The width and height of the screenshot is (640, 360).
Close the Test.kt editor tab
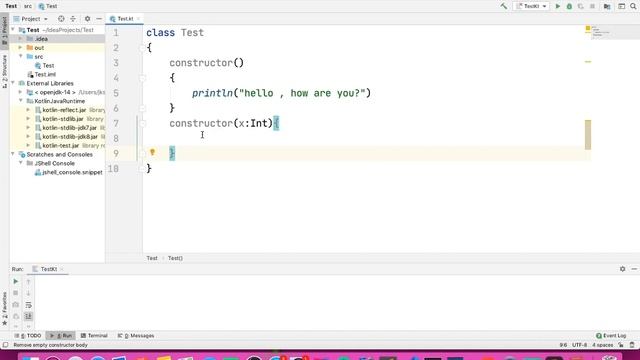point(138,19)
